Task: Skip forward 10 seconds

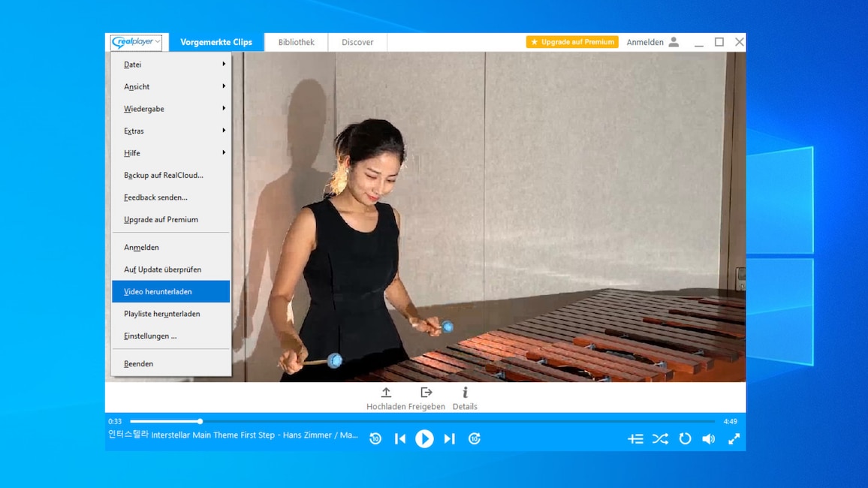Action: click(x=475, y=438)
